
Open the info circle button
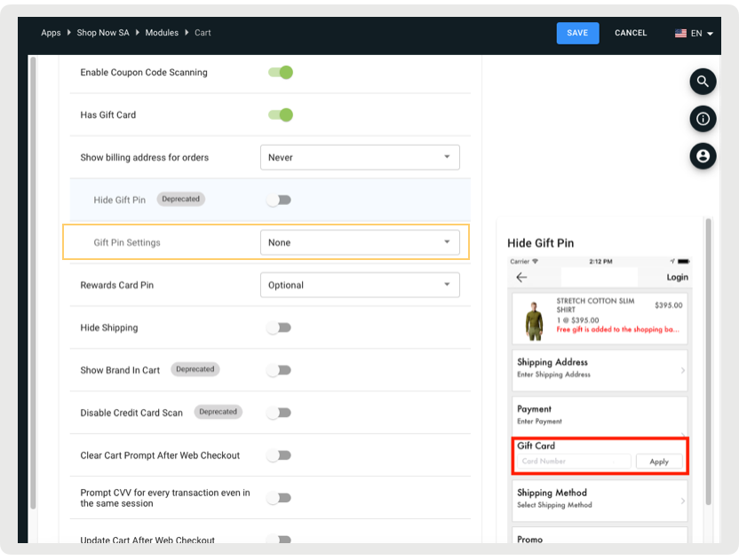(x=703, y=119)
